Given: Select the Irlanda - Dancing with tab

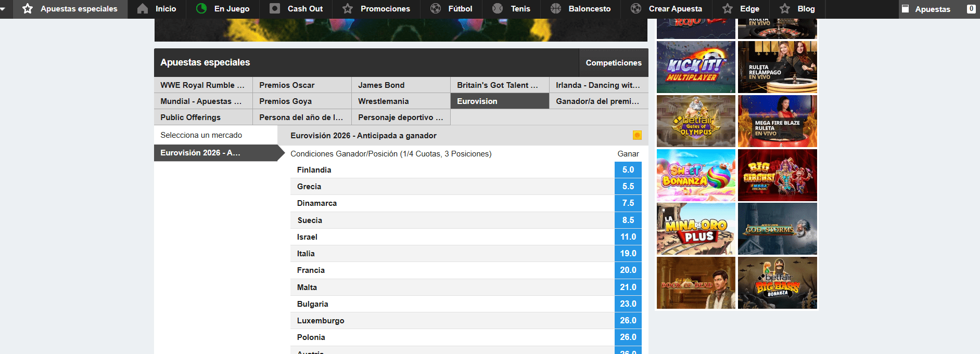Looking at the screenshot, I should 599,85.
